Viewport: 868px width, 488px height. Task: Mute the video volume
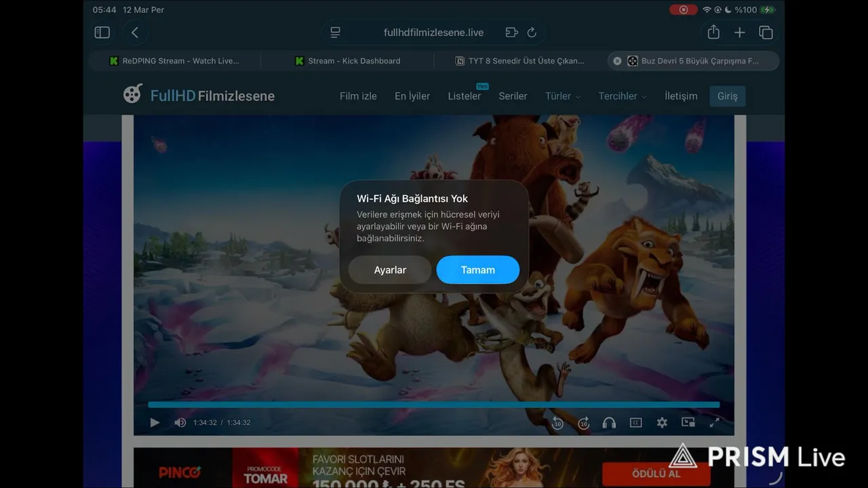[180, 422]
